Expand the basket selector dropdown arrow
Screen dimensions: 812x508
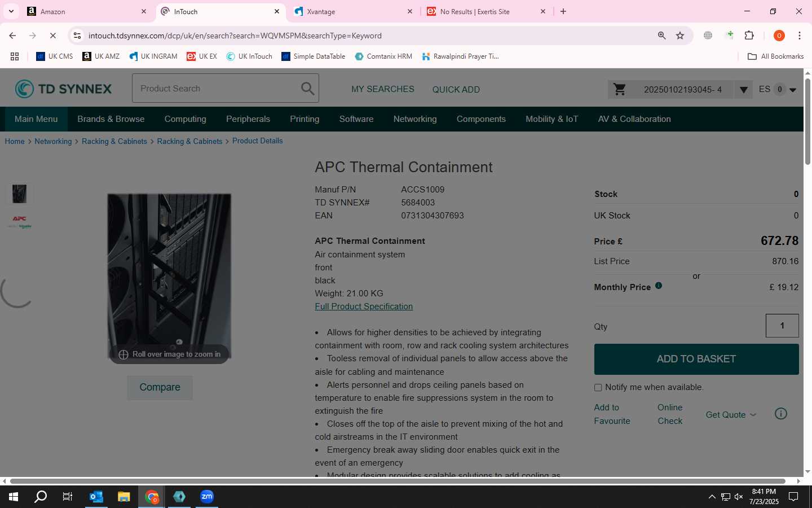pyautogui.click(x=743, y=89)
